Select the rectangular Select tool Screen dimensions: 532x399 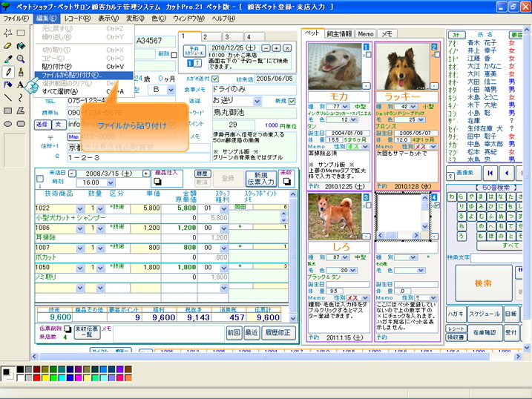(x=21, y=33)
